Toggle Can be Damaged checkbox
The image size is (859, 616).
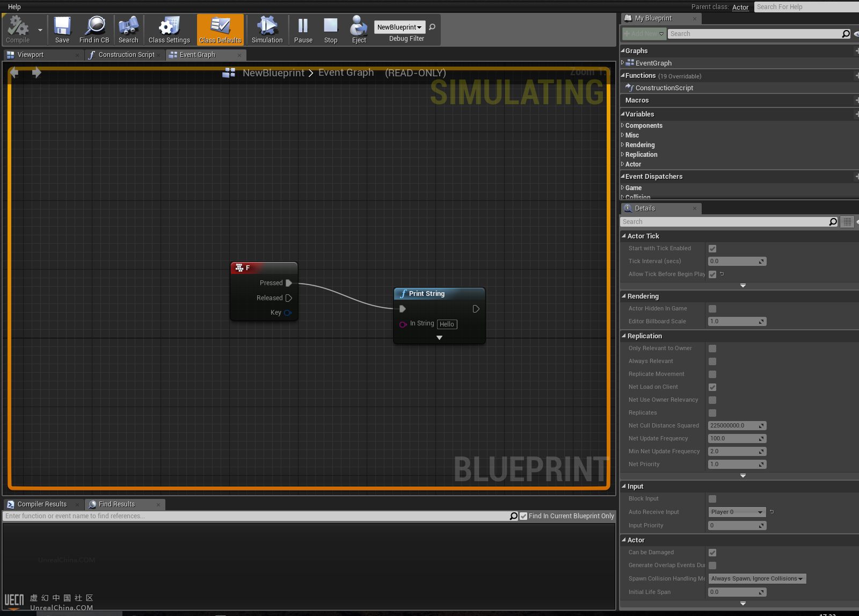[x=712, y=553]
